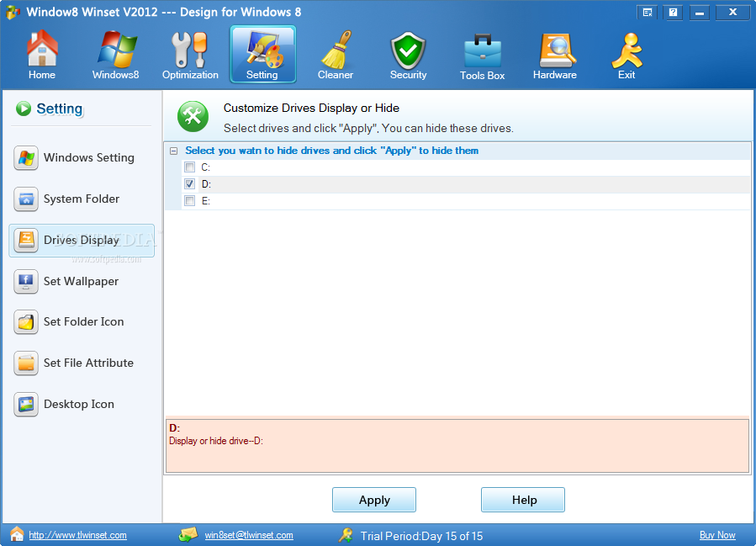
Task: Click the 'Select you watn to hide drives' header text
Action: click(331, 151)
